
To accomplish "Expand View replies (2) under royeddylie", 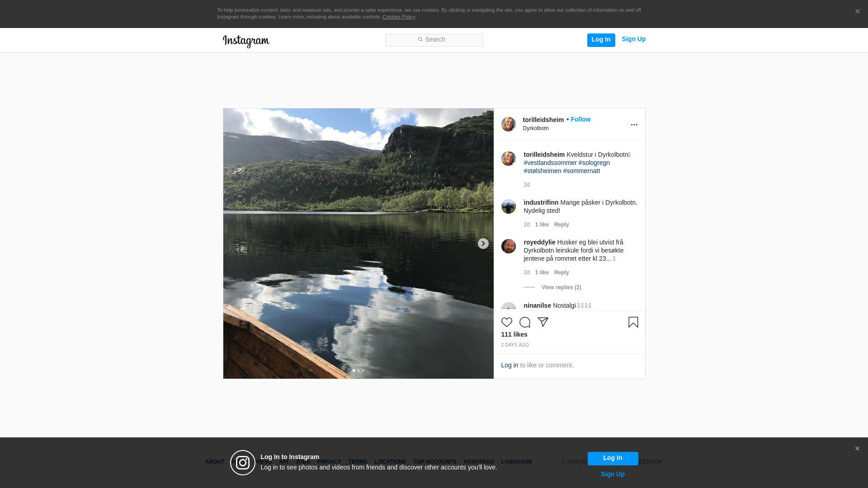I will click(x=561, y=287).
